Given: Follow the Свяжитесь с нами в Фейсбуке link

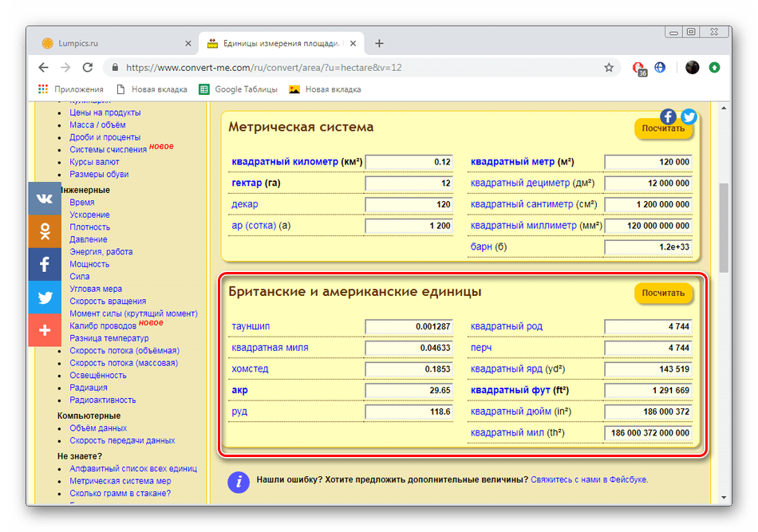Looking at the screenshot, I should coord(589,480).
